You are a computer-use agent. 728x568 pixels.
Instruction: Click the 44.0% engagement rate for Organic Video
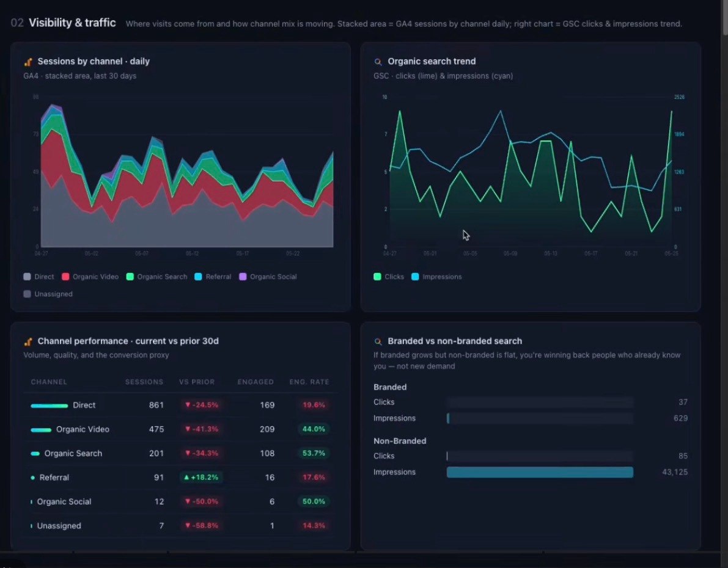[x=314, y=429]
